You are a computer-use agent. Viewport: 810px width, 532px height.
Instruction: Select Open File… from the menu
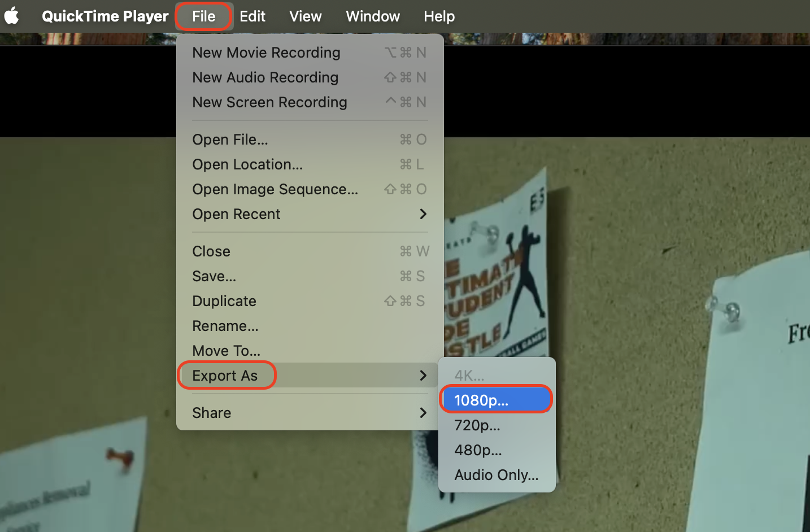pyautogui.click(x=310, y=139)
